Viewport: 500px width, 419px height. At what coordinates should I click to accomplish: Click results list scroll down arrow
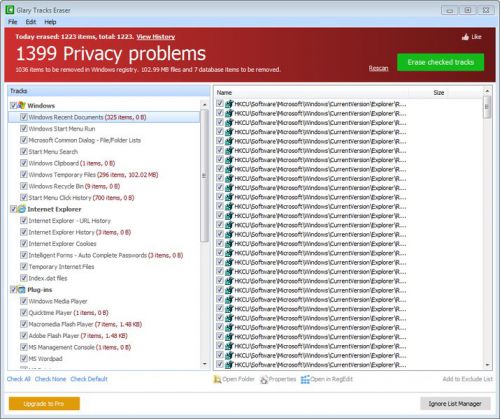pos(487,365)
